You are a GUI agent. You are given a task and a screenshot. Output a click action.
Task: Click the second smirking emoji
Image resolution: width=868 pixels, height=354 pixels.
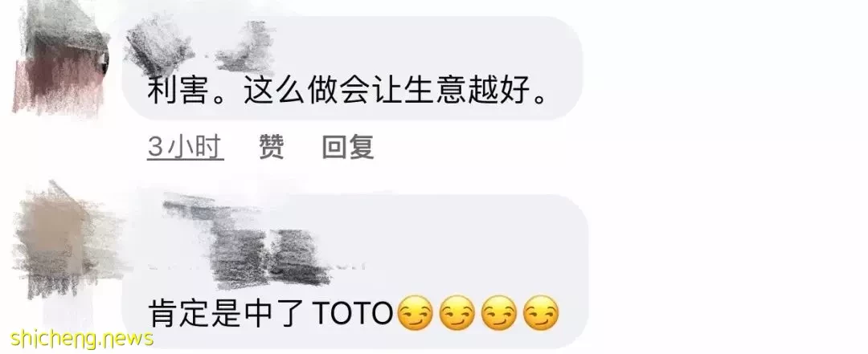[457, 314]
